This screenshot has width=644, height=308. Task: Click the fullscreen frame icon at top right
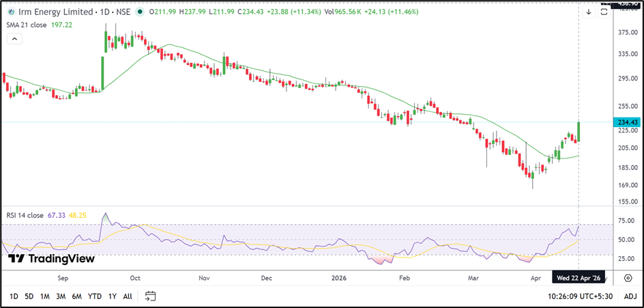604,11
